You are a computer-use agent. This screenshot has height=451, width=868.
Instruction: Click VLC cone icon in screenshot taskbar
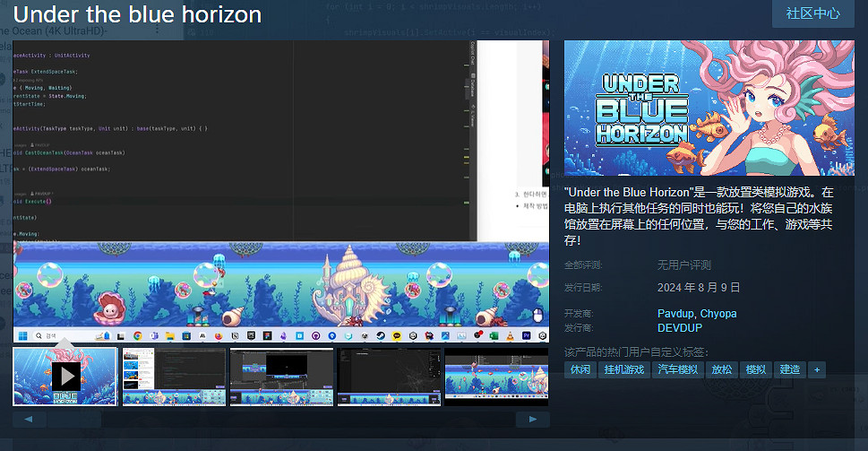click(x=510, y=335)
